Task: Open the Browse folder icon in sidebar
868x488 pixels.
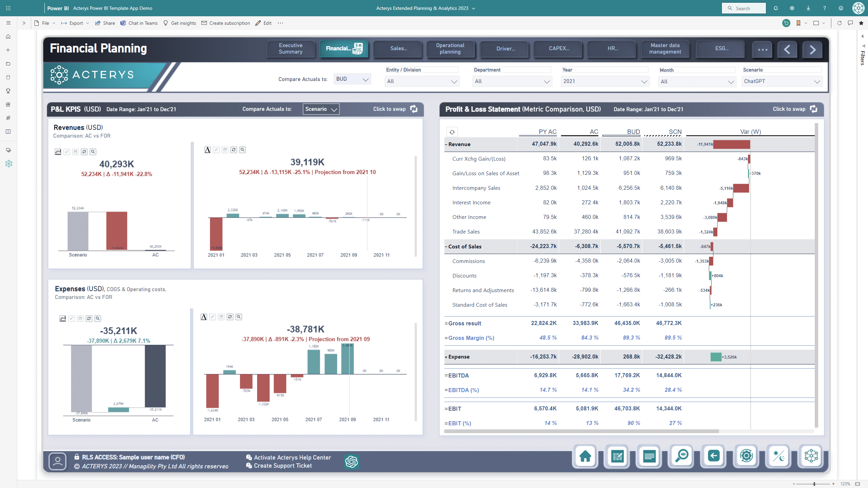Action: 8,64
